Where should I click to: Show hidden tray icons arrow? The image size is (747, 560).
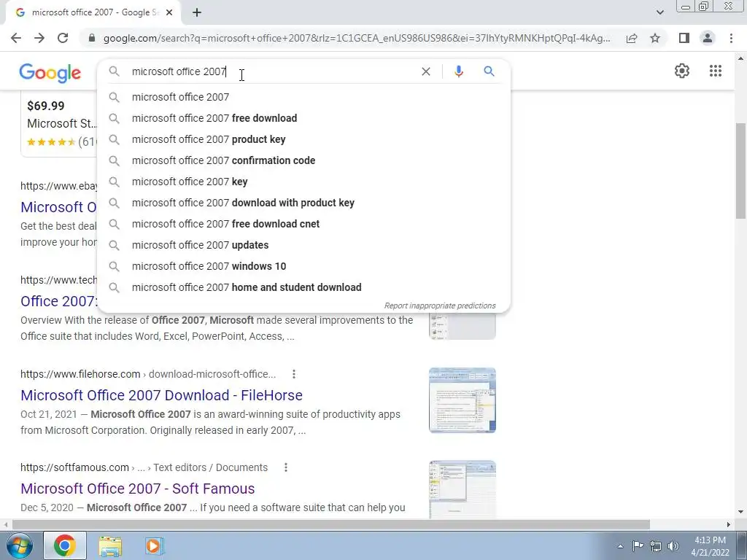point(620,546)
